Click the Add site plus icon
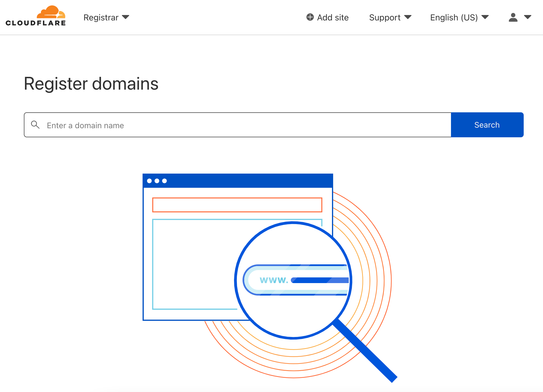The height and width of the screenshot is (392, 543). pyautogui.click(x=310, y=17)
